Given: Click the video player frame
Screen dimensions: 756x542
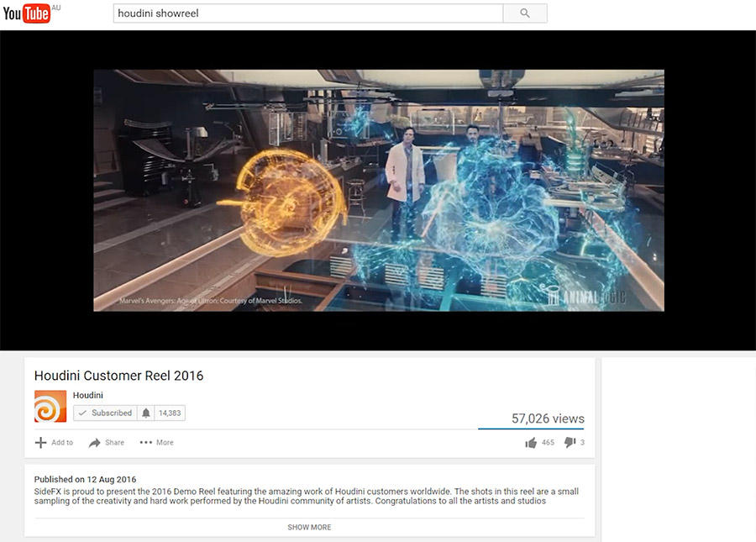Looking at the screenshot, I should 379,191.
